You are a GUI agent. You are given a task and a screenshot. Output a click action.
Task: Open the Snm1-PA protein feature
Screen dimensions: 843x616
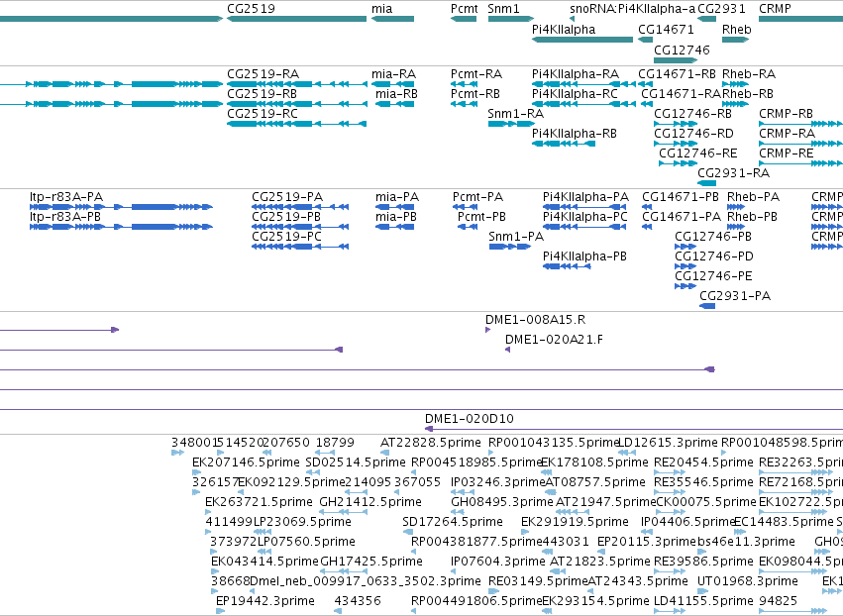click(510, 247)
